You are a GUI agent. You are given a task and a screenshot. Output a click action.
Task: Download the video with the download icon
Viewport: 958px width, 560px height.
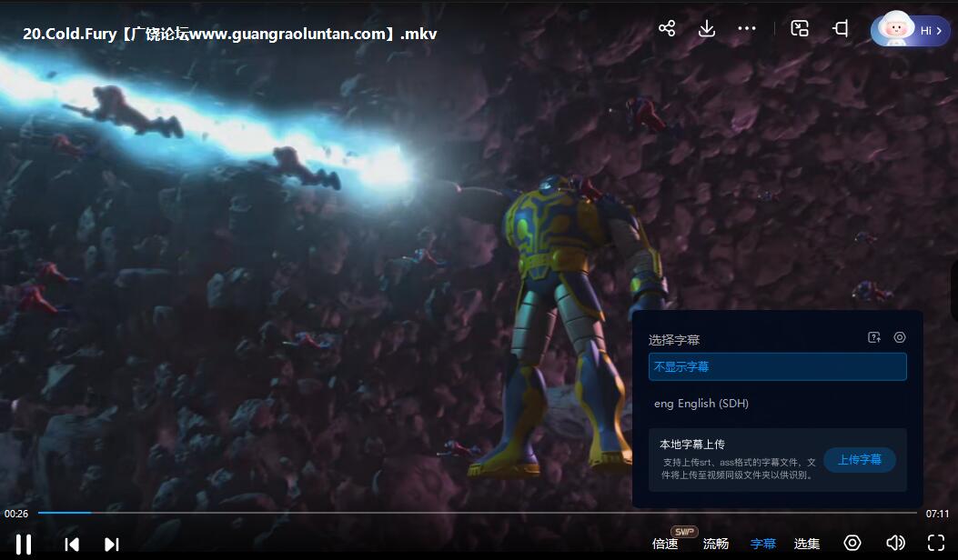pos(707,29)
